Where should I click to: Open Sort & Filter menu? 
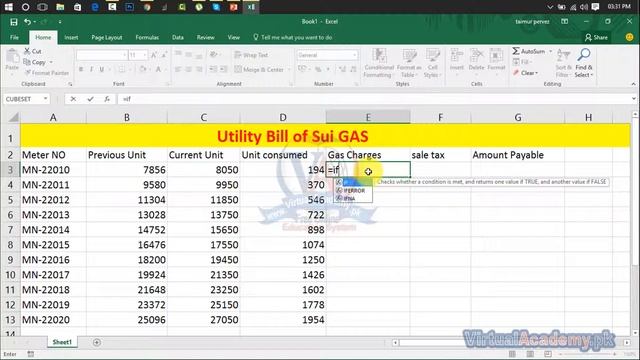coord(563,63)
